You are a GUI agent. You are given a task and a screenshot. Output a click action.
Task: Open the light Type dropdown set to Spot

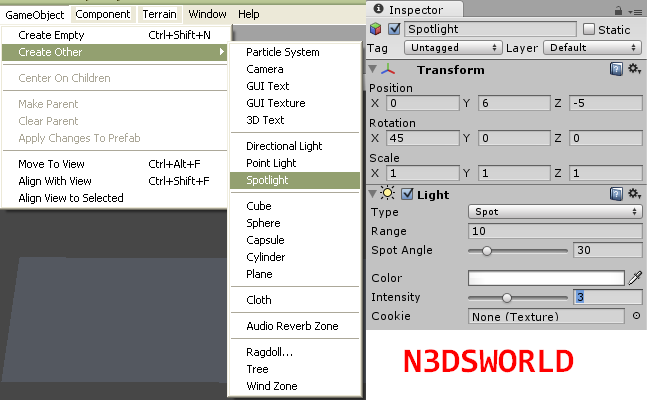point(554,212)
